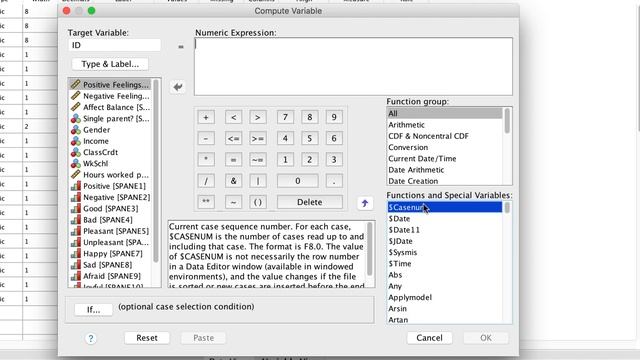Image resolution: width=640 pixels, height=360 pixels.
Task: Click the division slash key
Action: tap(206, 181)
